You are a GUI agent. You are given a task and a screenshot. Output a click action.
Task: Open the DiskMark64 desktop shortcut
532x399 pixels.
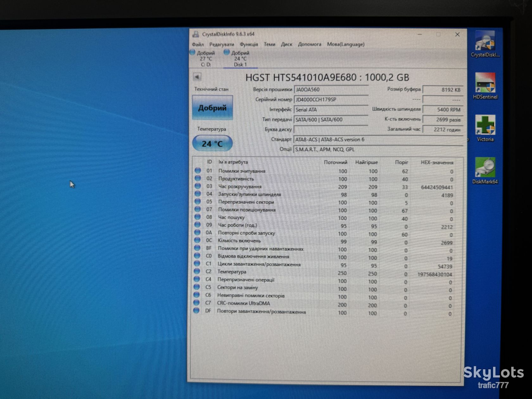point(485,171)
